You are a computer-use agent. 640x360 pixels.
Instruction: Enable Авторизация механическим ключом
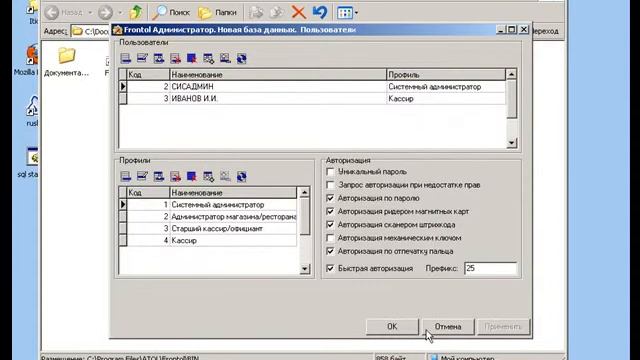click(x=330, y=238)
